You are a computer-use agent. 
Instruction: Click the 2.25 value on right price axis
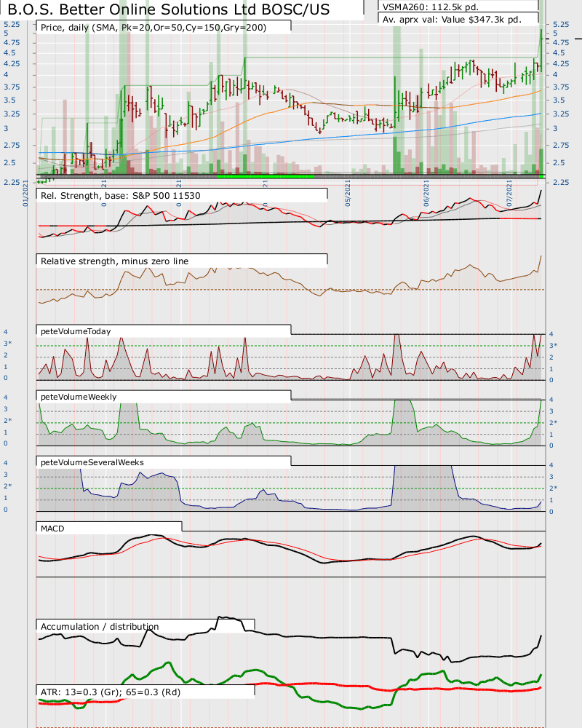pos(561,182)
